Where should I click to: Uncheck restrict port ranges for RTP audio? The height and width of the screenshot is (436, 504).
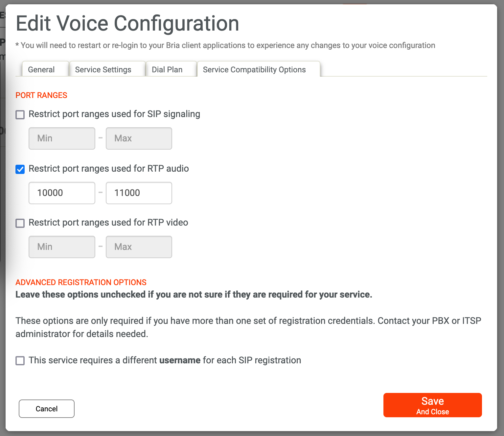click(x=20, y=169)
